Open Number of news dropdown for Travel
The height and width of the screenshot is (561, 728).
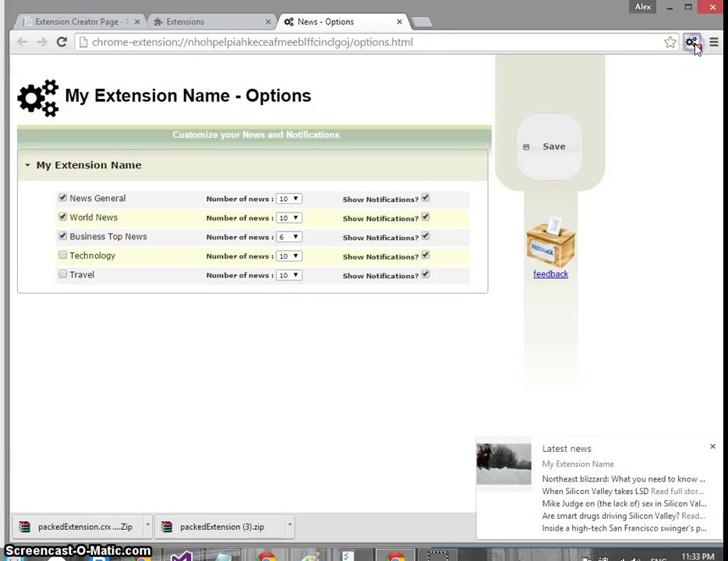pyautogui.click(x=289, y=275)
